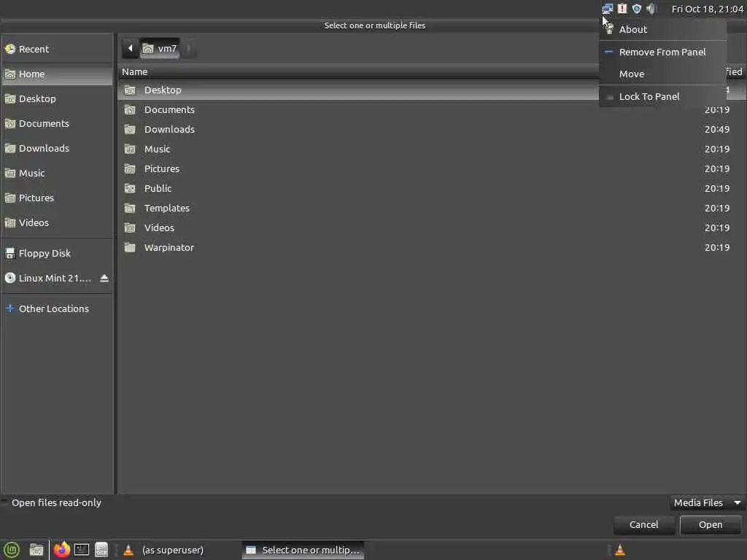This screenshot has height=560, width=747.
Task: Open Floppy Disk in sidebar
Action: (57, 253)
